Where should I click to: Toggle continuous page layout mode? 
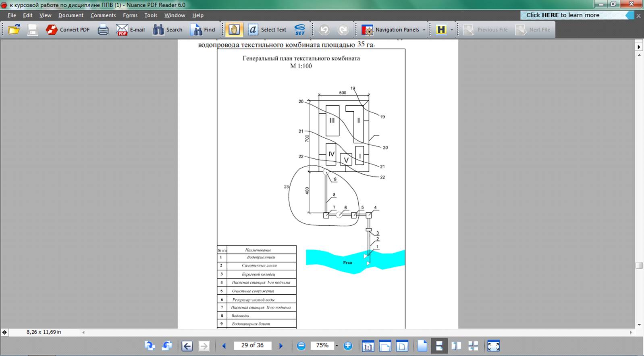(x=439, y=346)
